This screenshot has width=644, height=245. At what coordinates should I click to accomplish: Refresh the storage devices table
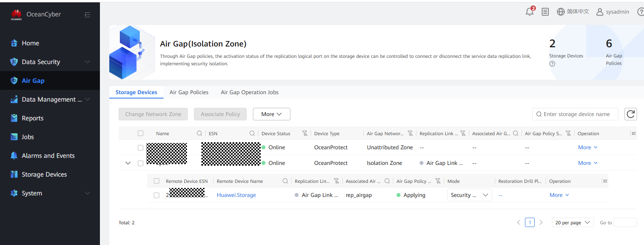(x=631, y=114)
